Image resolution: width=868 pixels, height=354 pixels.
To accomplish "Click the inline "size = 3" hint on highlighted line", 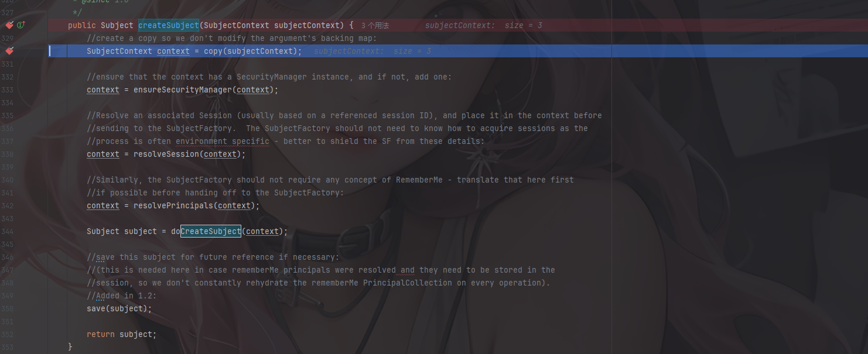I will pyautogui.click(x=412, y=51).
